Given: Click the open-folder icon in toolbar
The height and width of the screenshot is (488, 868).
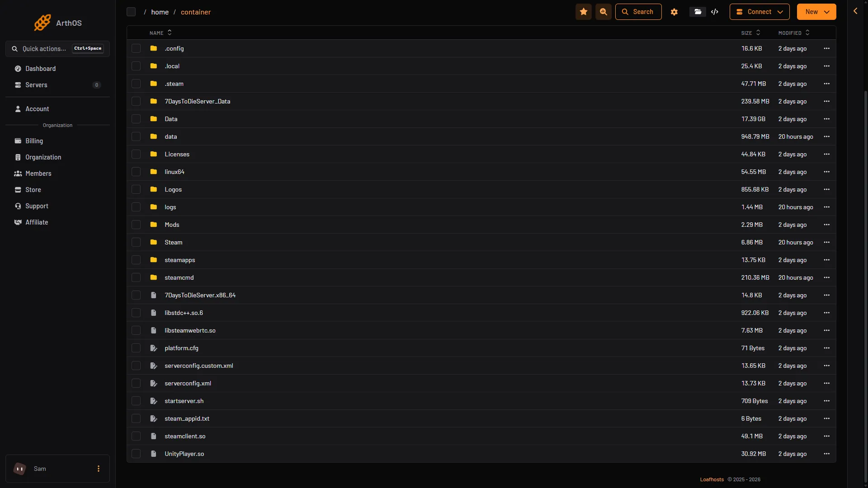Looking at the screenshot, I should (x=698, y=12).
